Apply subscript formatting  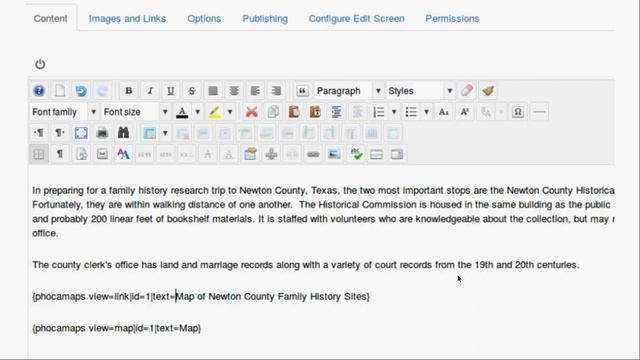pos(443,112)
